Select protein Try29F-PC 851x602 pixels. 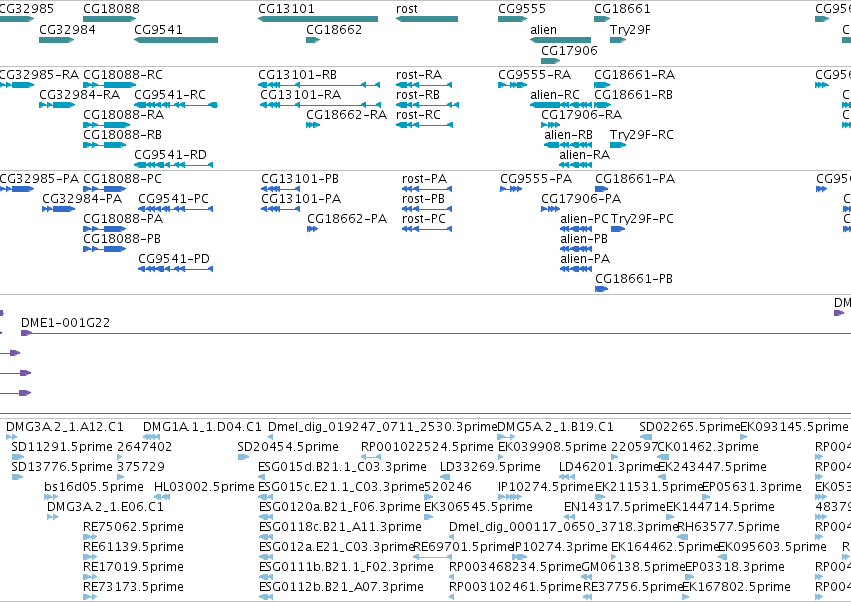pos(642,219)
